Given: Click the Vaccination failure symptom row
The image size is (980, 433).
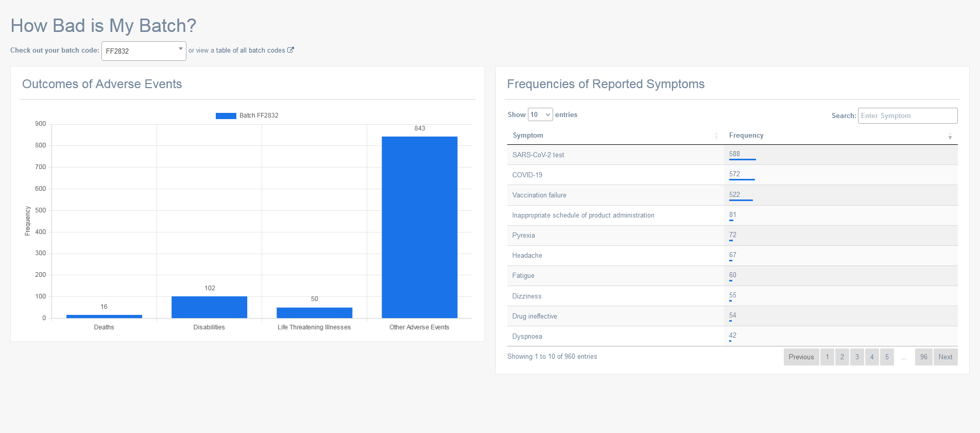Looking at the screenshot, I should point(615,195).
